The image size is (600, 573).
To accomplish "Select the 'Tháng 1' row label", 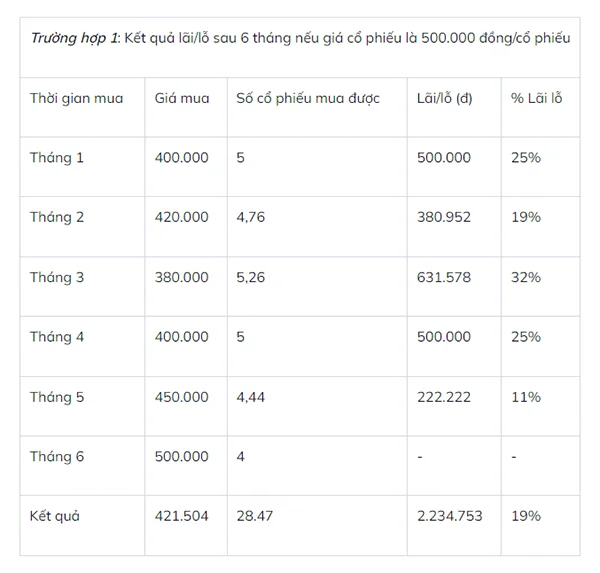I will 57,158.
